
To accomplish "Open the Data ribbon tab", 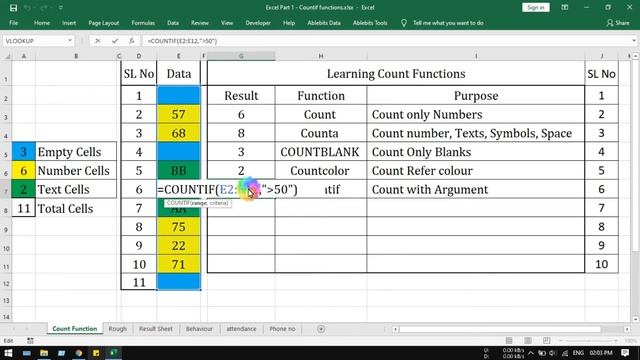I will (173, 23).
